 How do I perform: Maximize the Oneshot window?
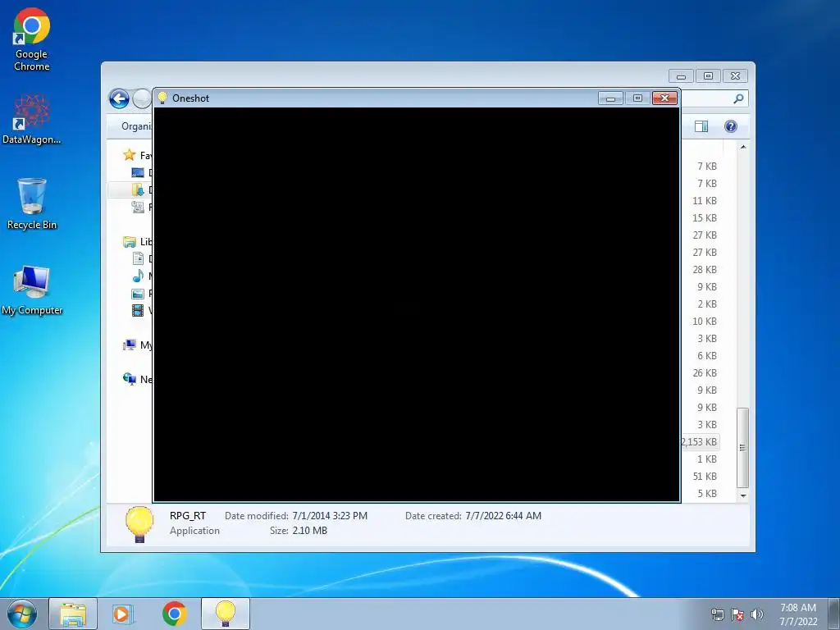coord(637,98)
